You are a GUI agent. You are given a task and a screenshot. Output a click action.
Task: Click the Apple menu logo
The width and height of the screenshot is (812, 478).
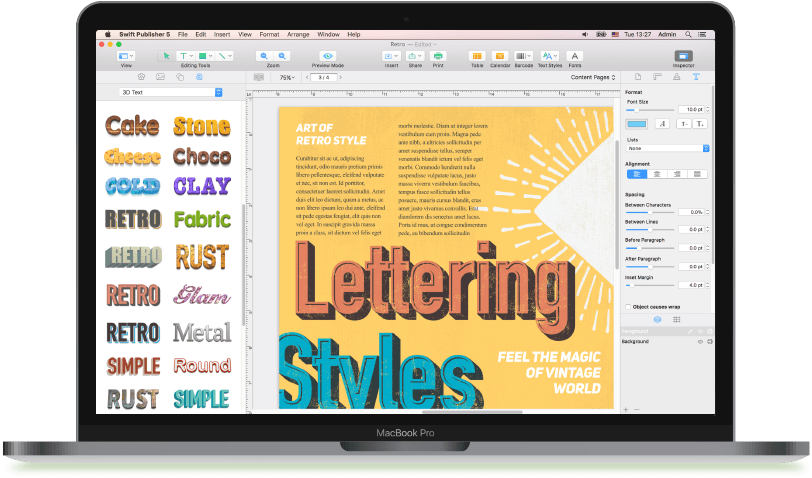tap(108, 35)
